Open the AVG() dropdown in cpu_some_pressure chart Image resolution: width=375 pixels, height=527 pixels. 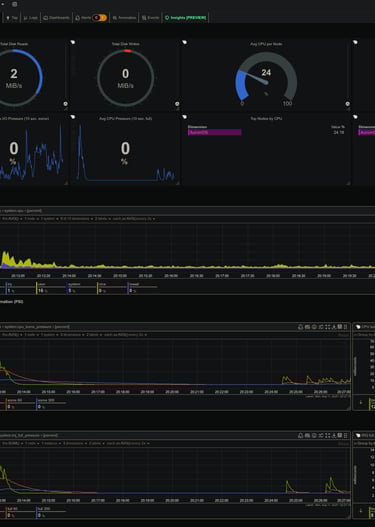tap(12, 335)
